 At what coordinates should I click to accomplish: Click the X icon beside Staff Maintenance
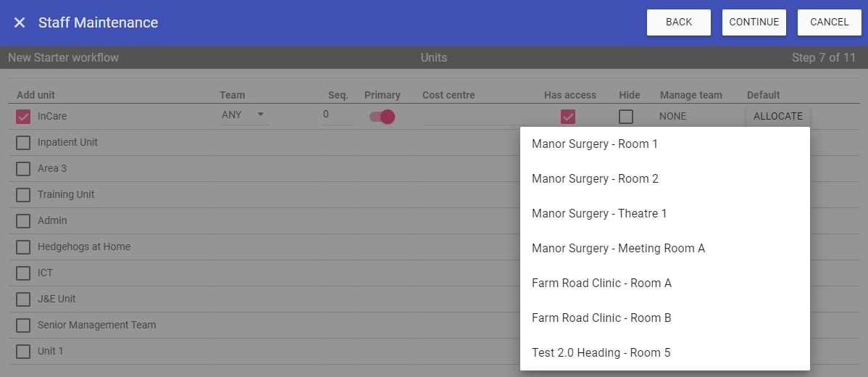20,22
